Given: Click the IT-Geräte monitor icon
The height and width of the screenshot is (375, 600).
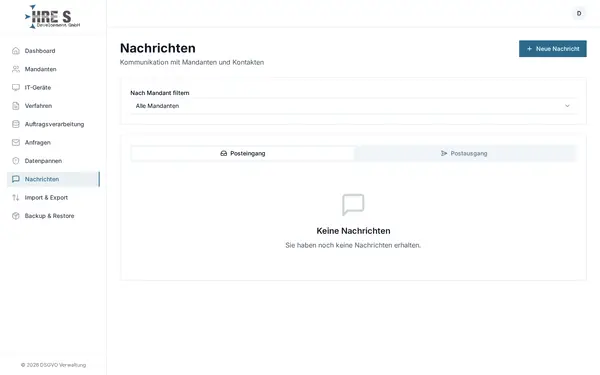Looking at the screenshot, I should click(x=16, y=87).
